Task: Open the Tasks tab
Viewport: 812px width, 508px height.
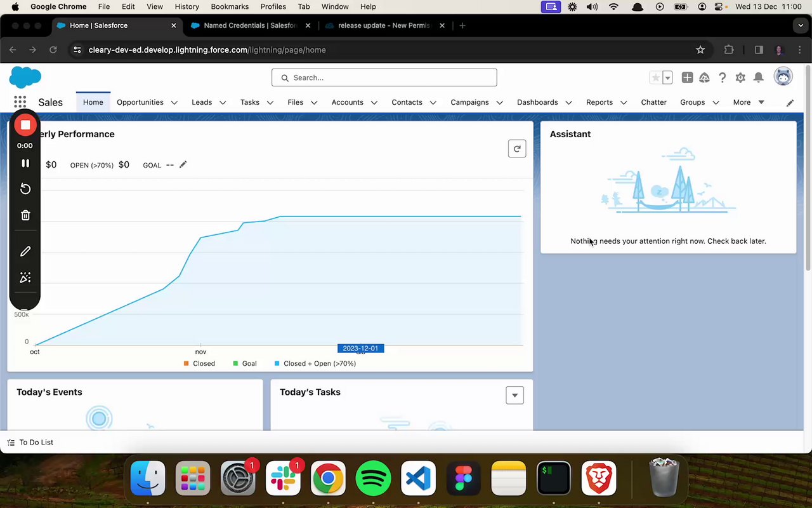Action: click(x=250, y=102)
